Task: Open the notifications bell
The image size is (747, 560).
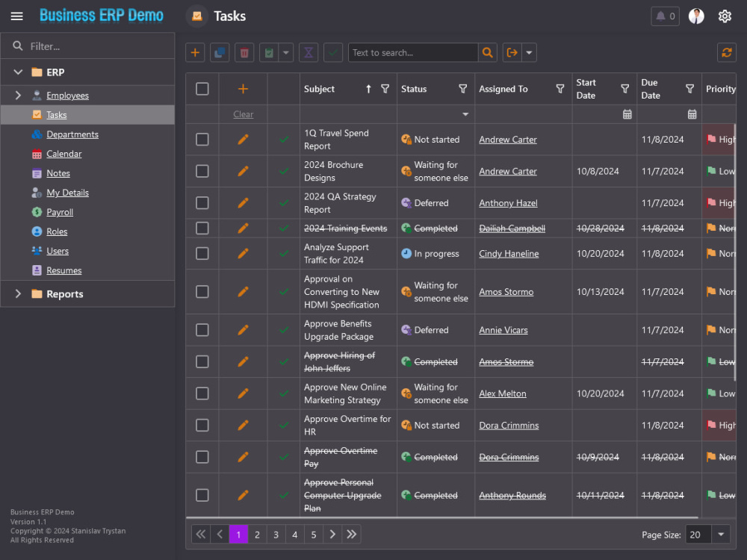Action: tap(665, 16)
